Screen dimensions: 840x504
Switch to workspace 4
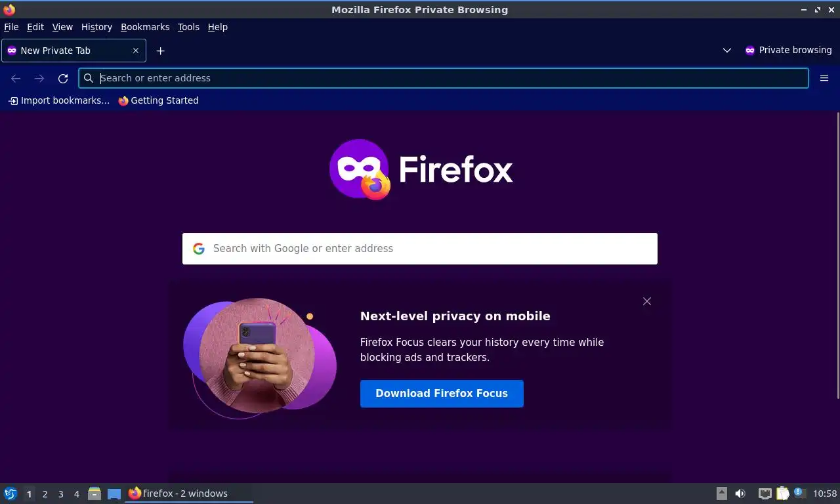pos(76,494)
